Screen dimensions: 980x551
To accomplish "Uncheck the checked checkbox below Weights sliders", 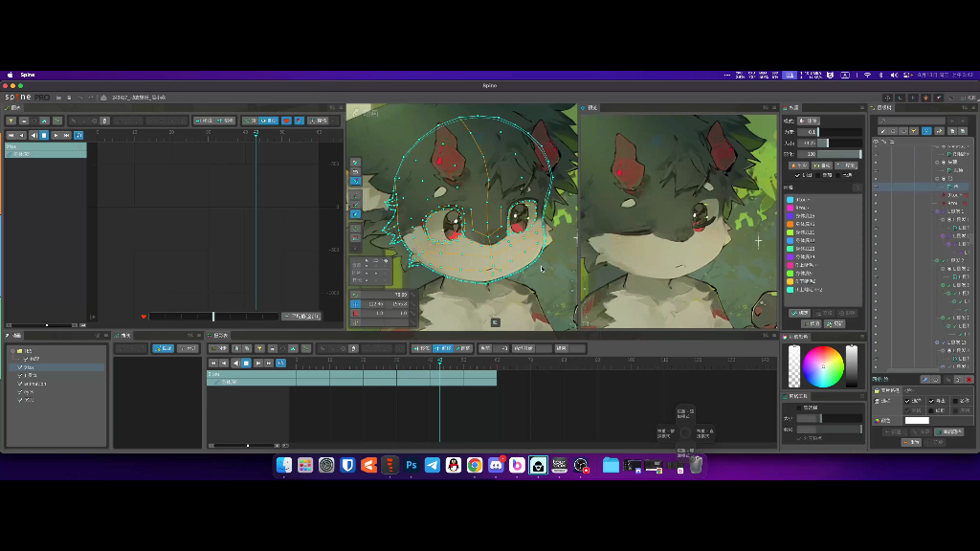I will (x=797, y=176).
